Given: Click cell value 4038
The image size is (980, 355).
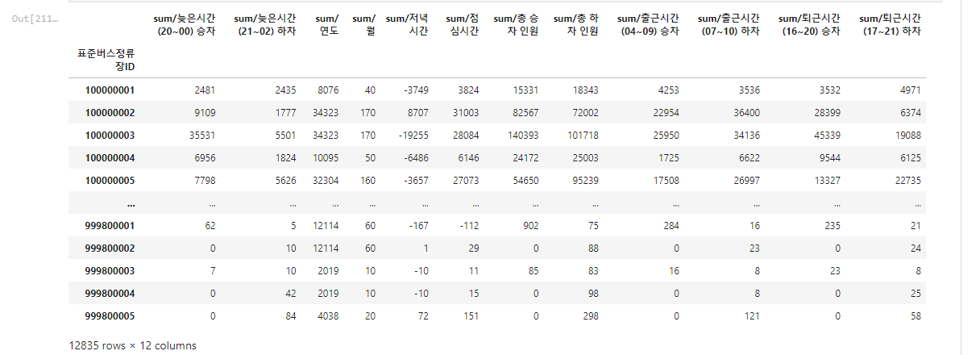Looking at the screenshot, I should pyautogui.click(x=328, y=315).
